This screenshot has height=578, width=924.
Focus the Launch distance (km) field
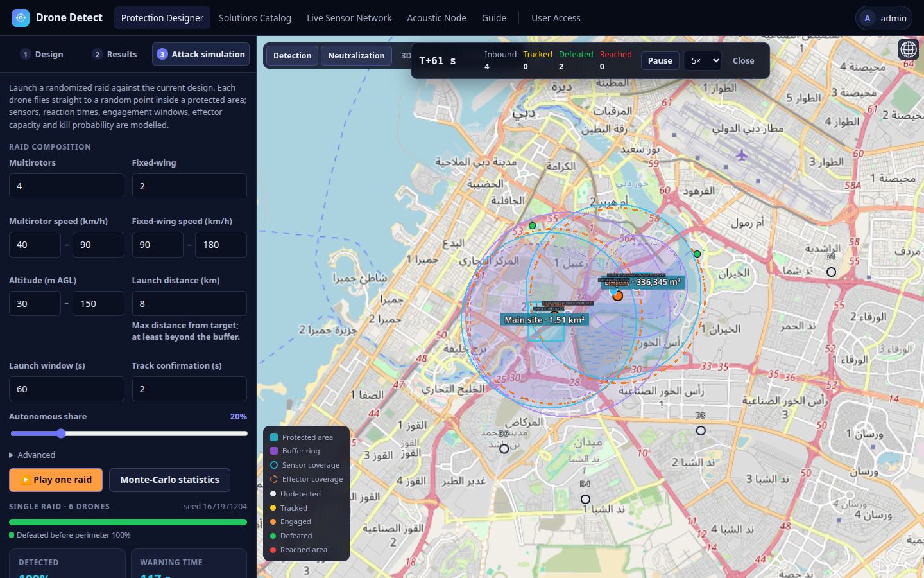pyautogui.click(x=189, y=304)
